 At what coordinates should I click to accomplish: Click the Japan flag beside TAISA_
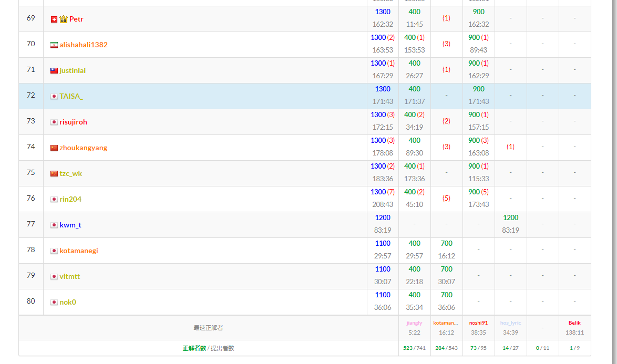(x=54, y=96)
